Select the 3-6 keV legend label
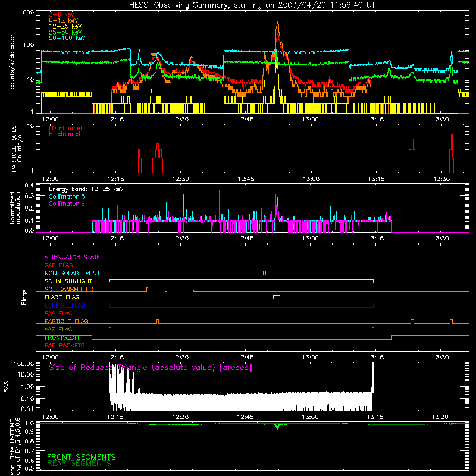 coord(62,14)
